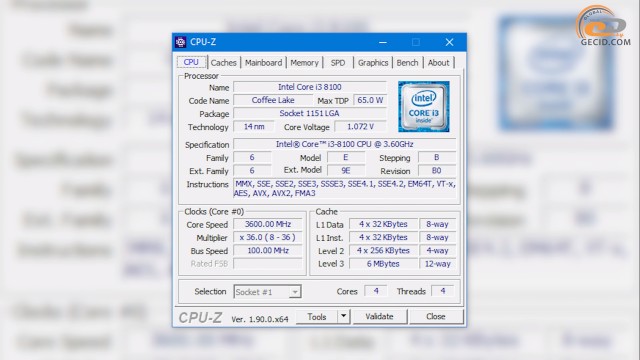
Task: Open the Caches tab
Action: (223, 63)
